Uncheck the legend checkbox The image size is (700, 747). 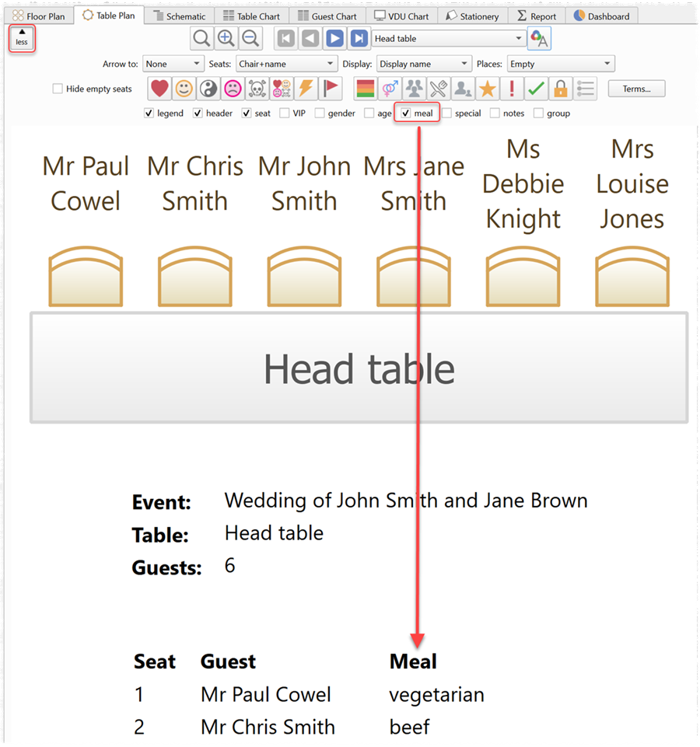pos(148,113)
